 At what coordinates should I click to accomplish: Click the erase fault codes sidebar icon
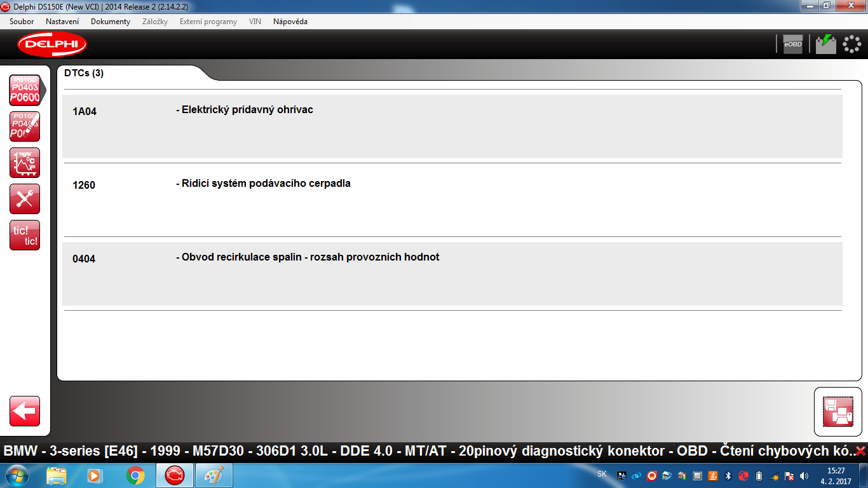click(x=25, y=126)
